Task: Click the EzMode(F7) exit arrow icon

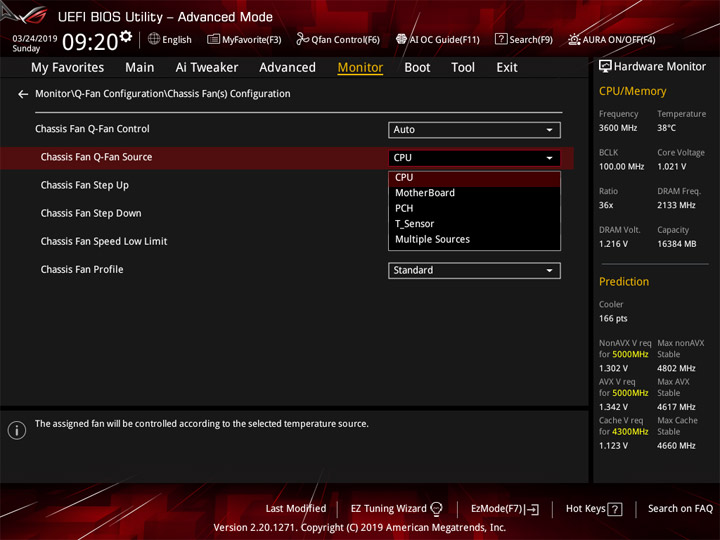Action: tap(533, 509)
